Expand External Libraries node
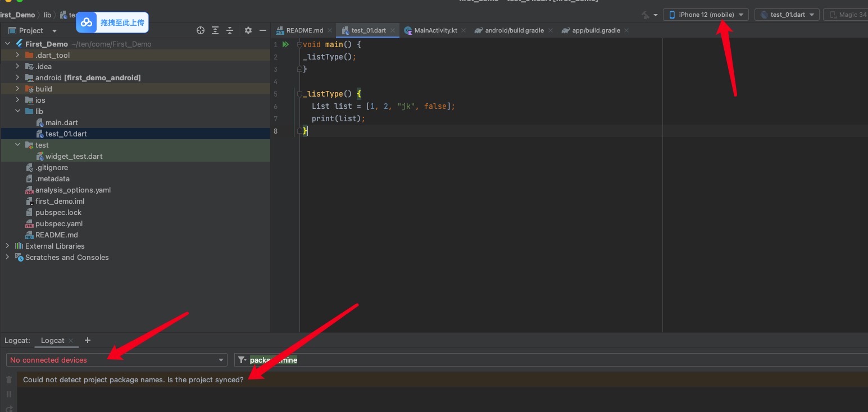Viewport: 868px width, 412px height. point(7,246)
